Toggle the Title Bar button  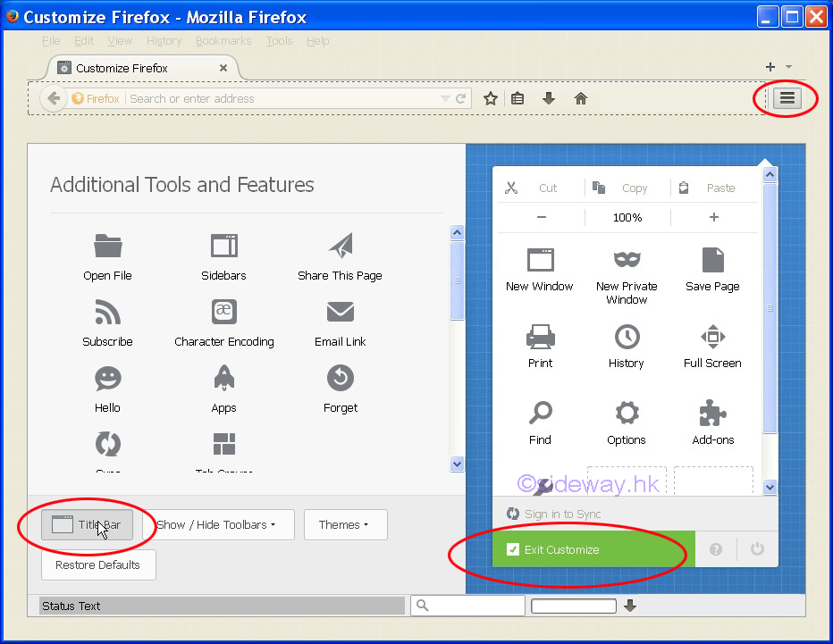point(87,525)
